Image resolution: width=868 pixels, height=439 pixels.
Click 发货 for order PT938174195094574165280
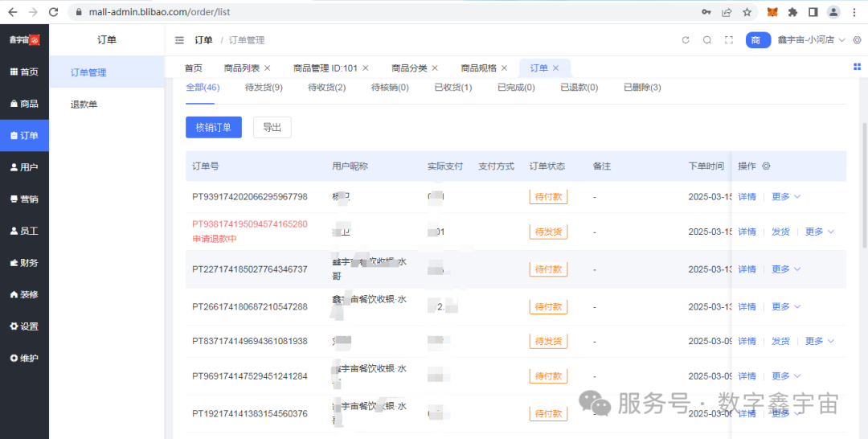pyautogui.click(x=780, y=232)
